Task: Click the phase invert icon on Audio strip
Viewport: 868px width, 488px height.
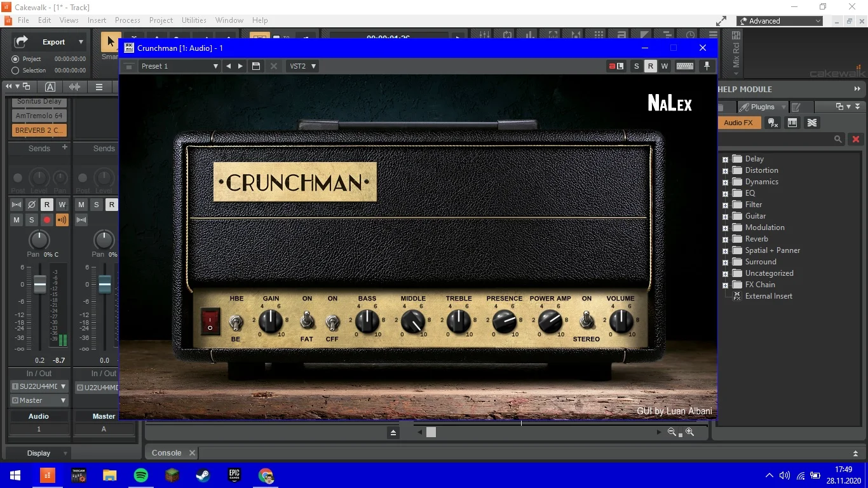Action: [x=32, y=205]
